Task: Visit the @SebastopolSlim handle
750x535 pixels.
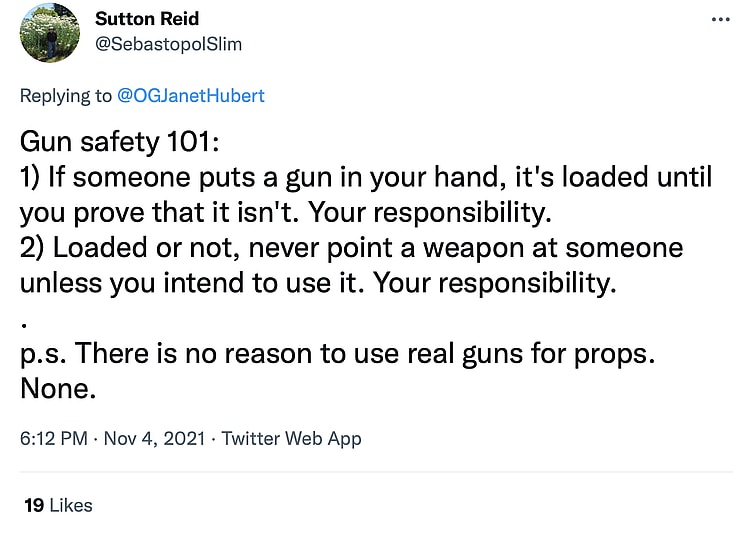Action: tap(168, 44)
